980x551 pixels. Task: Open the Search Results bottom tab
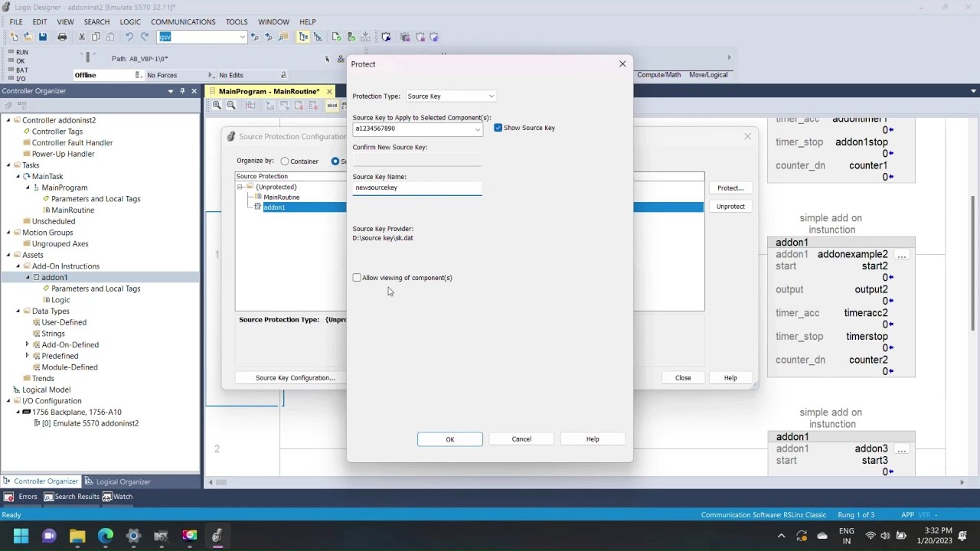(71, 497)
